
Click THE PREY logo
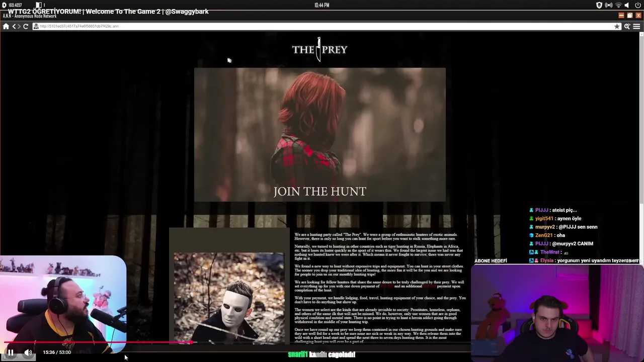pyautogui.click(x=319, y=49)
